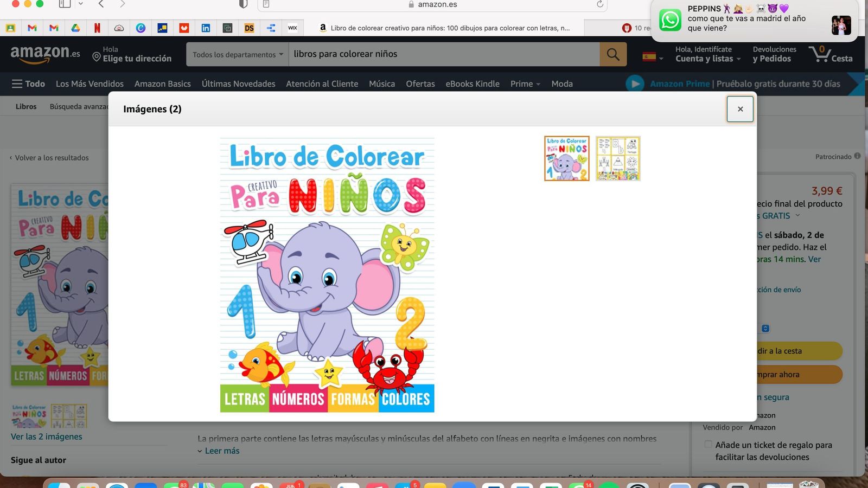Select the Ofertas nav item
This screenshot has width=868, height=488.
pos(420,84)
